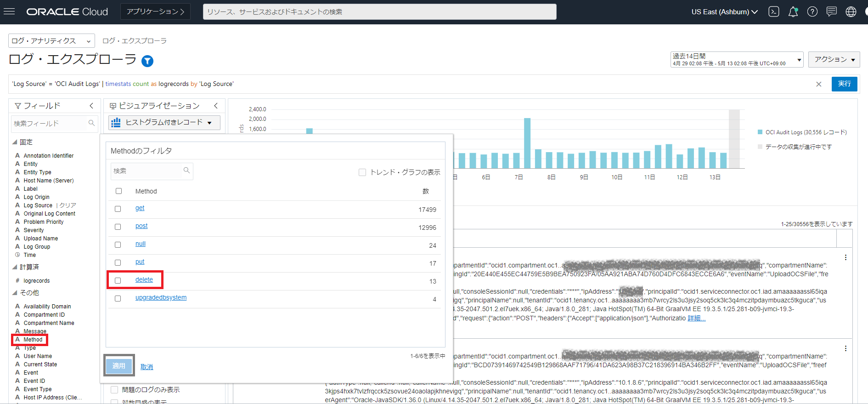Open the histogram visualization type dropdown
The image size is (868, 404).
(x=164, y=122)
